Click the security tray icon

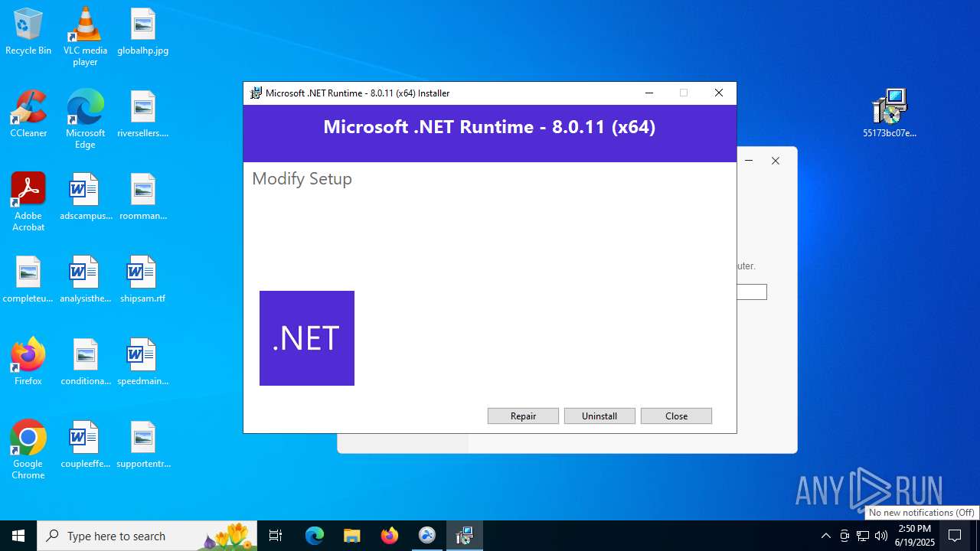pyautogui.click(x=844, y=536)
